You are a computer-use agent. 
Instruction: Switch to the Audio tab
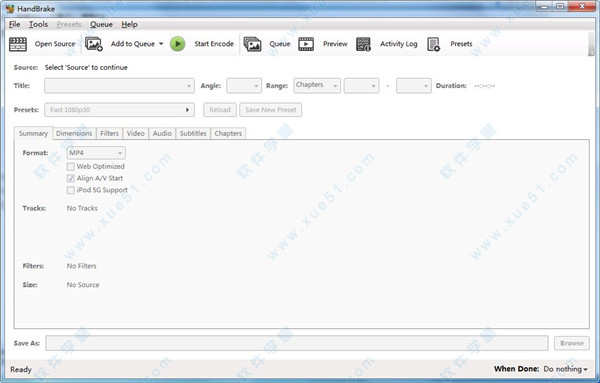click(162, 133)
